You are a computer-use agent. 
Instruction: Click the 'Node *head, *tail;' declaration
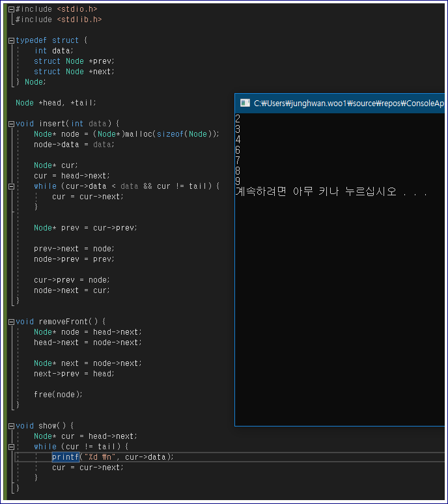(56, 103)
